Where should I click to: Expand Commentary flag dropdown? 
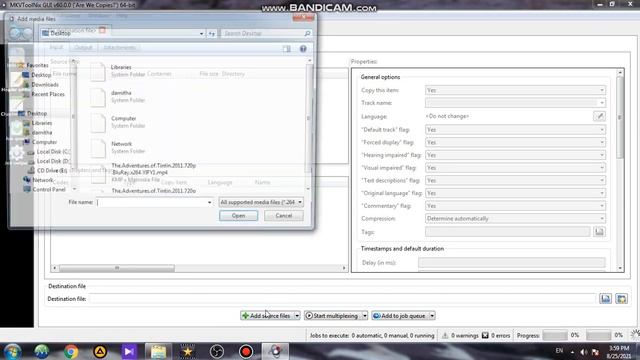[x=602, y=206]
